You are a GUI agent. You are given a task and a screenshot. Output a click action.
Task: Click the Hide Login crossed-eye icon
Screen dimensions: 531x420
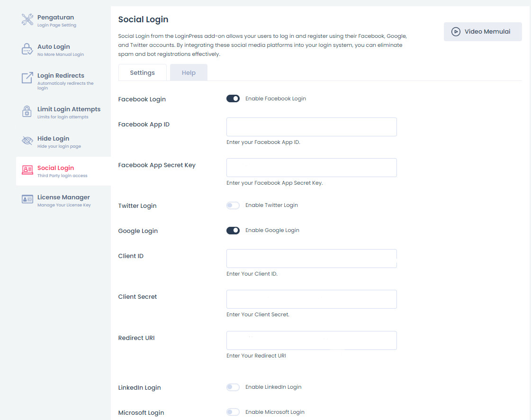tap(27, 141)
